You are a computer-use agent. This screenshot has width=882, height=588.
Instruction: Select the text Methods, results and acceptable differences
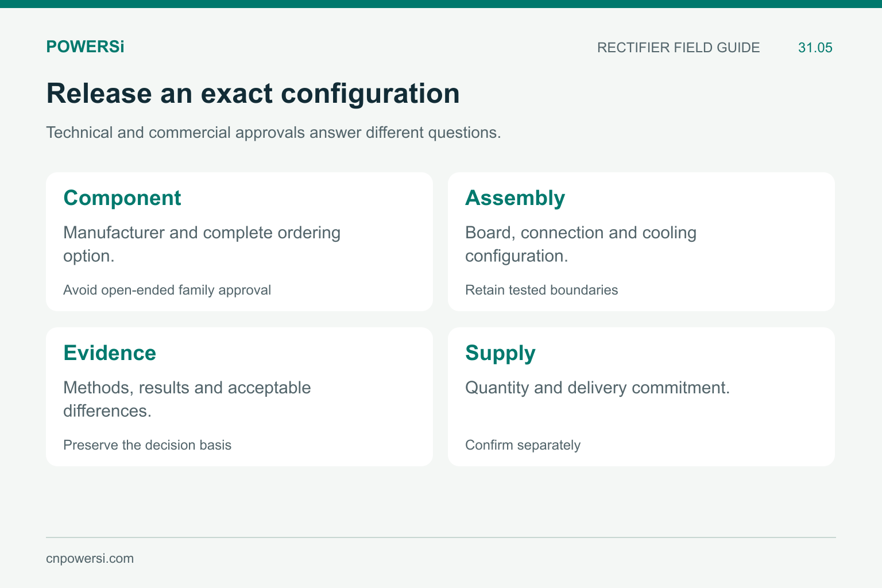pyautogui.click(x=187, y=399)
